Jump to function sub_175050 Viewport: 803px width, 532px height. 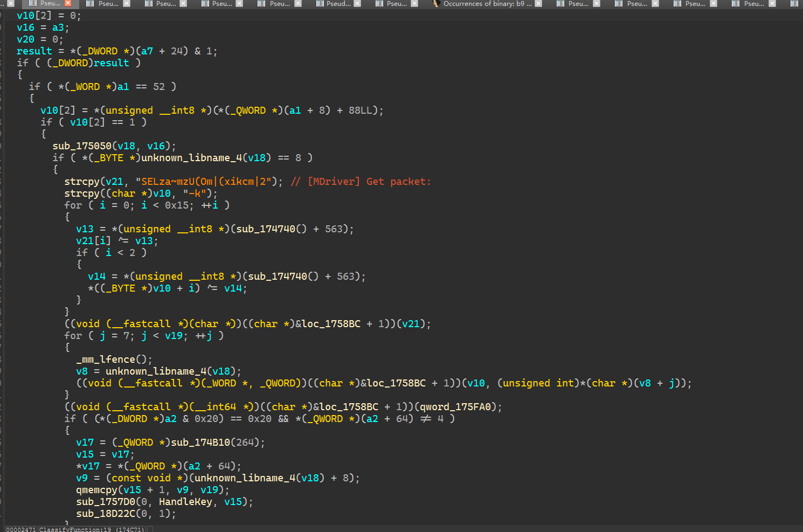tap(82, 146)
